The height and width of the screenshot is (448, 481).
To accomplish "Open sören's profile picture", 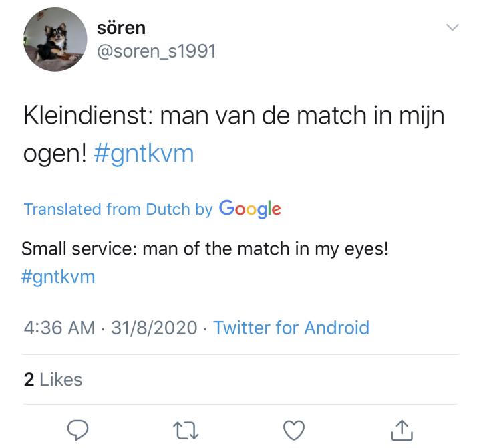I will point(53,41).
